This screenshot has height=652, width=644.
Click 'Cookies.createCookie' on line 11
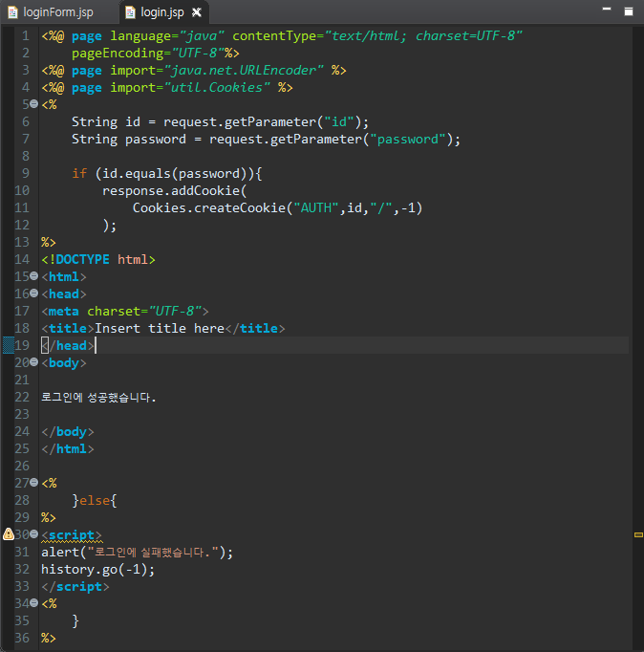[x=209, y=207]
